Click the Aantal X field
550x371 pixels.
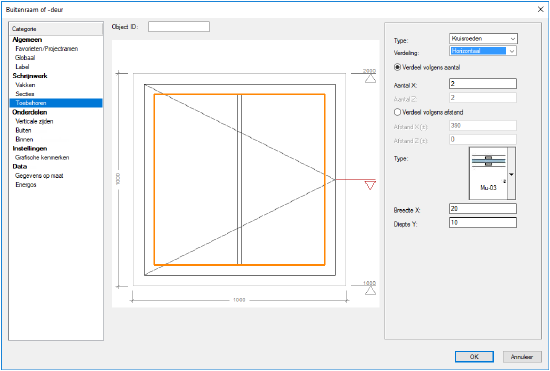tap(483, 83)
